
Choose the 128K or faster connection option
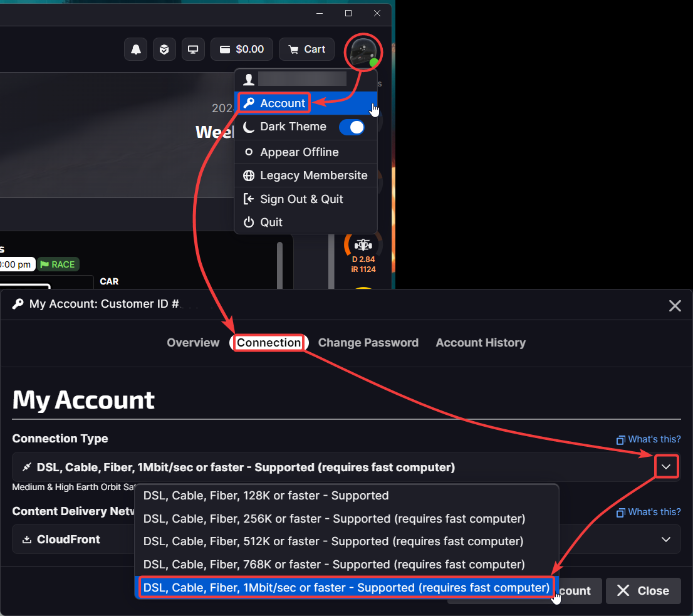pyautogui.click(x=266, y=496)
